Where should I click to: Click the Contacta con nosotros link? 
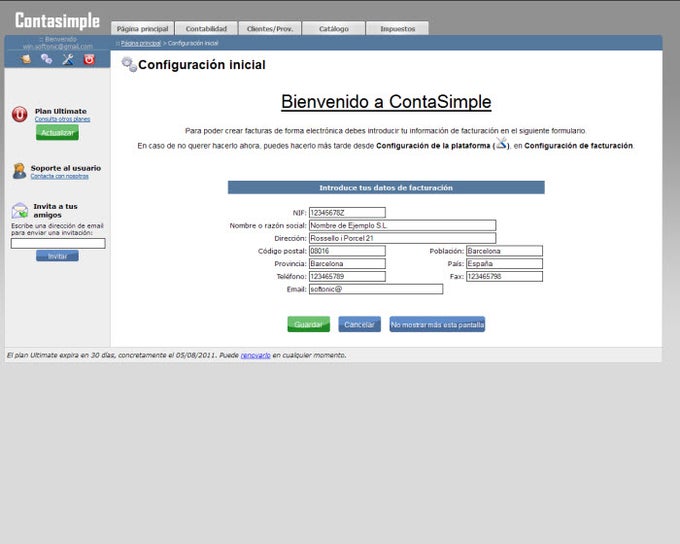(59, 176)
